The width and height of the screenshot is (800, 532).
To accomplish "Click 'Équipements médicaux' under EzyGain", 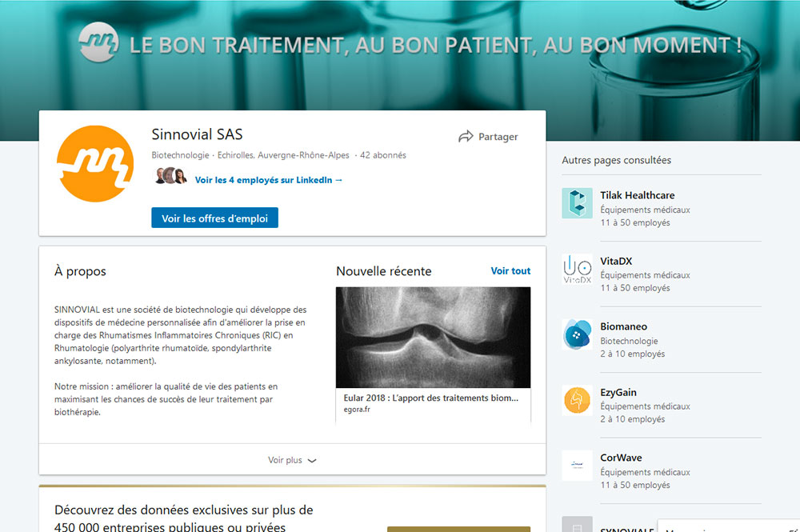I will (x=645, y=406).
